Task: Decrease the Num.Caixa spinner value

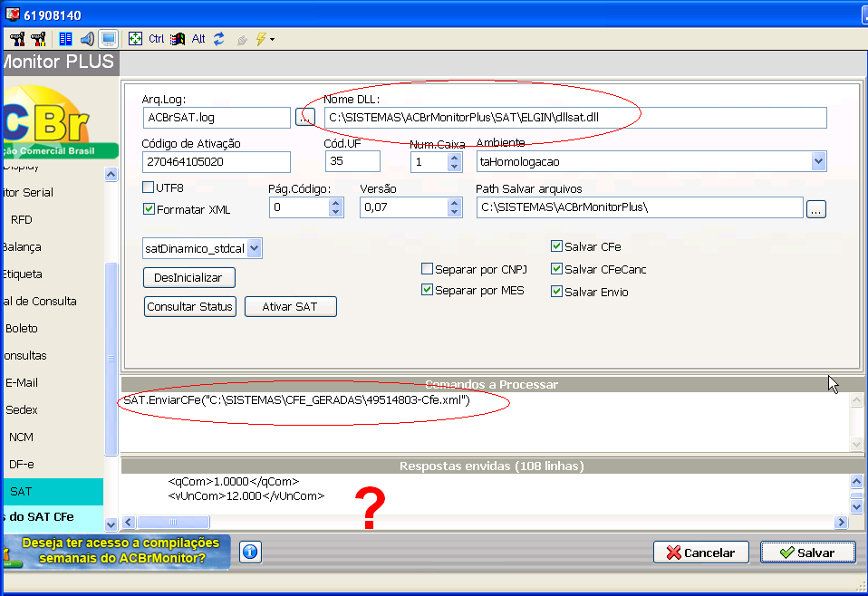Action: click(455, 166)
